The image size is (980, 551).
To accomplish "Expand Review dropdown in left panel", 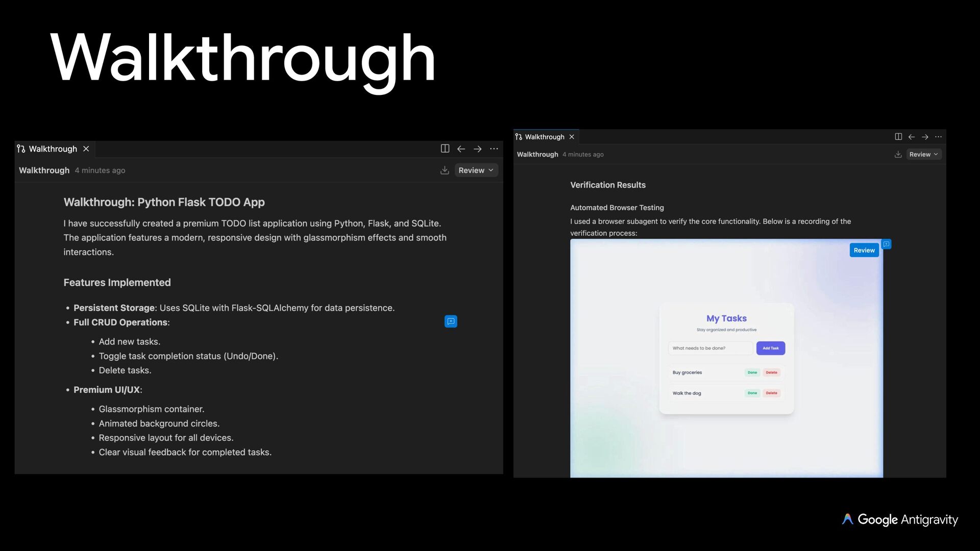I will tap(476, 170).
